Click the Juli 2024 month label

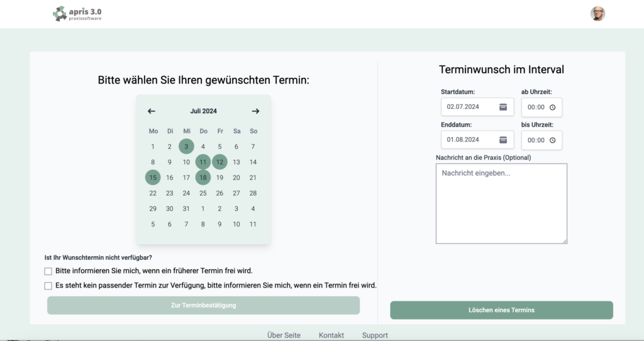point(203,111)
